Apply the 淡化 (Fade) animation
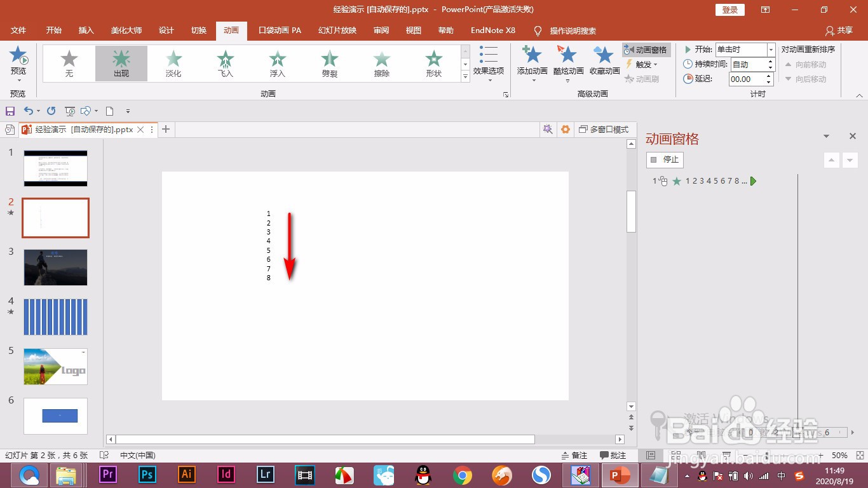868x488 pixels. coord(173,63)
